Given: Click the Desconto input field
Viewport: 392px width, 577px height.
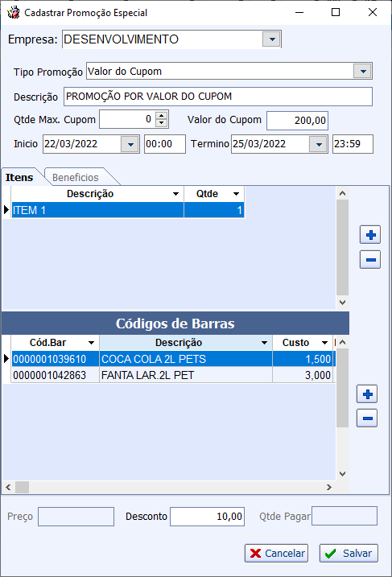Looking at the screenshot, I should pos(207,517).
